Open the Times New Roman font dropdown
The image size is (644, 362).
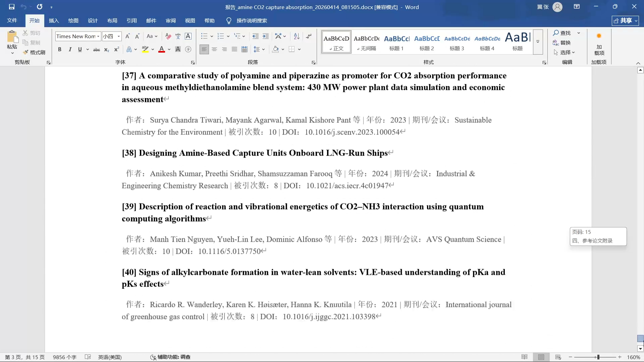98,36
